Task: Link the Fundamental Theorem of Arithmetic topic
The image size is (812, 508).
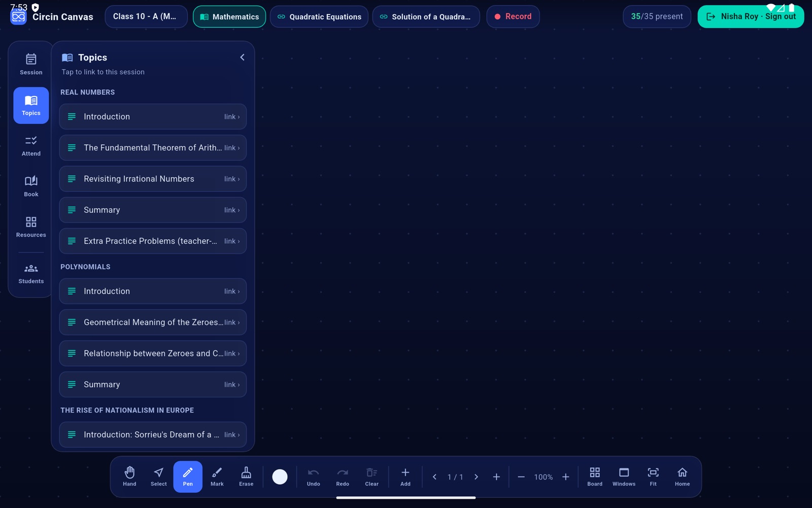Action: [x=153, y=148]
